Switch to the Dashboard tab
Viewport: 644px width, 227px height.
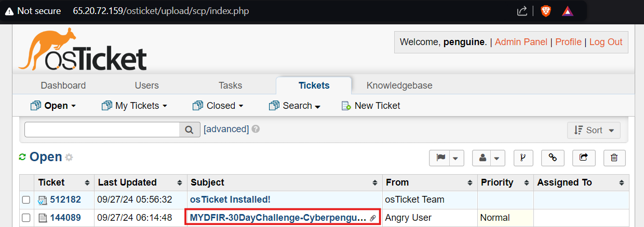(x=63, y=86)
